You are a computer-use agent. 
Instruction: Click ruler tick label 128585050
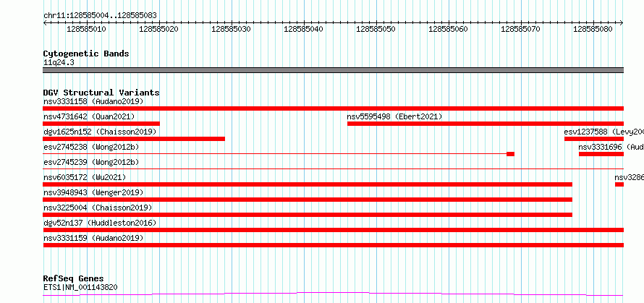tap(376, 29)
